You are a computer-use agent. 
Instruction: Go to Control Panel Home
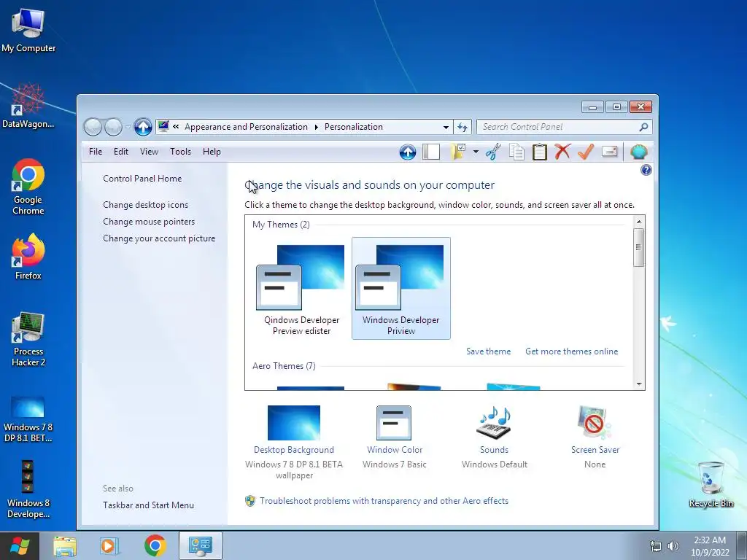point(142,179)
